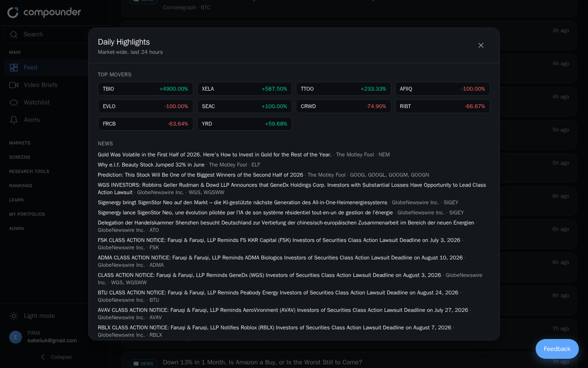This screenshot has width=588, height=368.
Task: Focus the Search input field
Action: tap(55, 34)
